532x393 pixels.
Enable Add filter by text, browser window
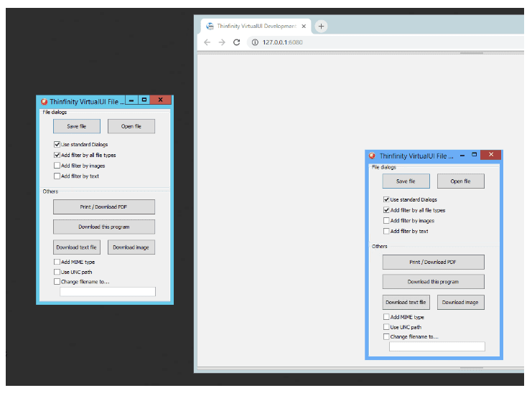tap(386, 231)
